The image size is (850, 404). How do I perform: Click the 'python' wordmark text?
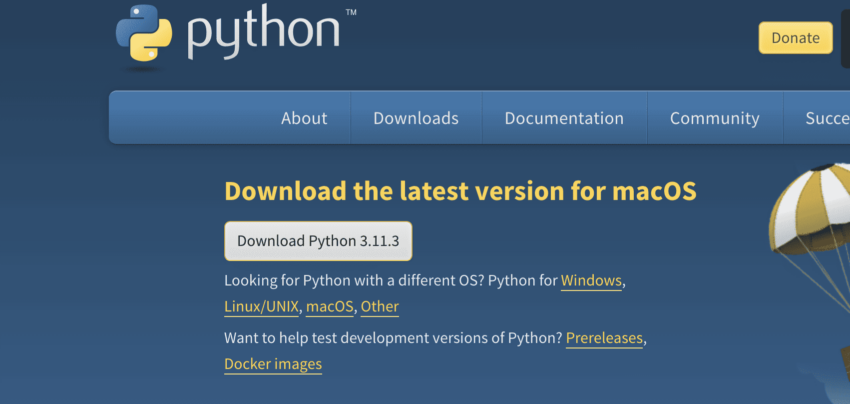pyautogui.click(x=263, y=33)
